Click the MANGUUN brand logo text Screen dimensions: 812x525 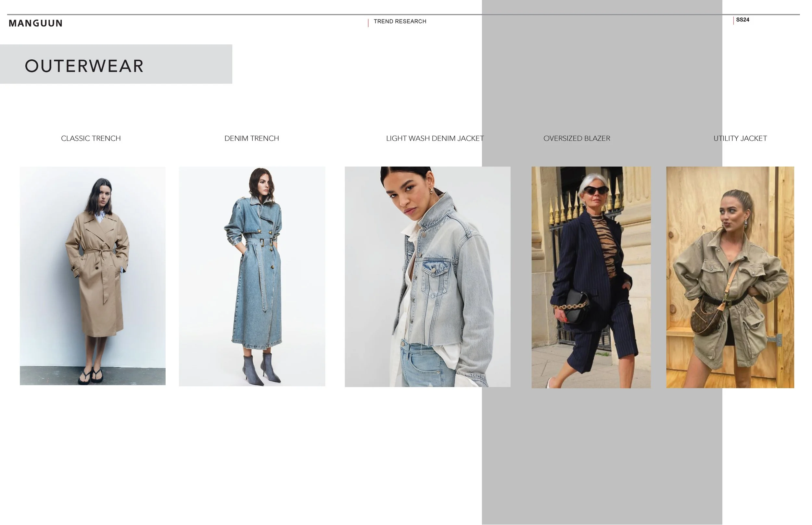pyautogui.click(x=35, y=23)
